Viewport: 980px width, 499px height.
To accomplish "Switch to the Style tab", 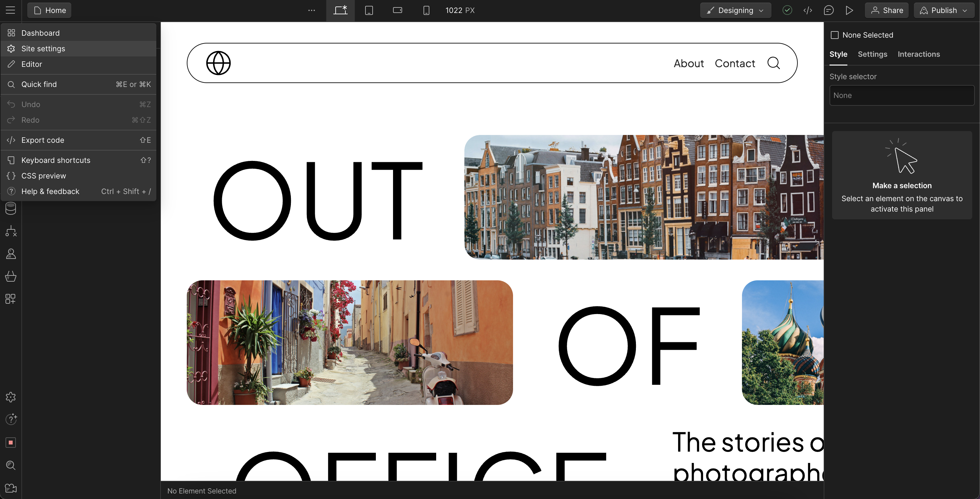I will [838, 55].
